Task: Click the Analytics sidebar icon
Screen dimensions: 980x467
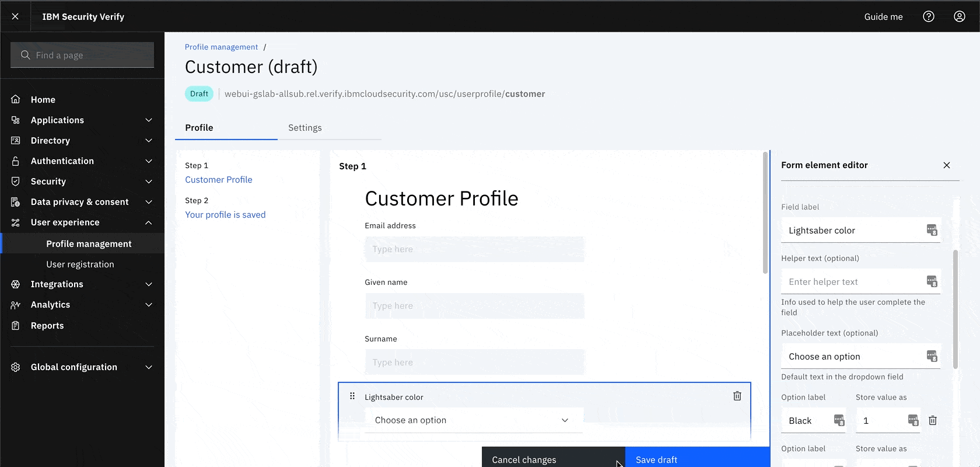Action: (16, 304)
